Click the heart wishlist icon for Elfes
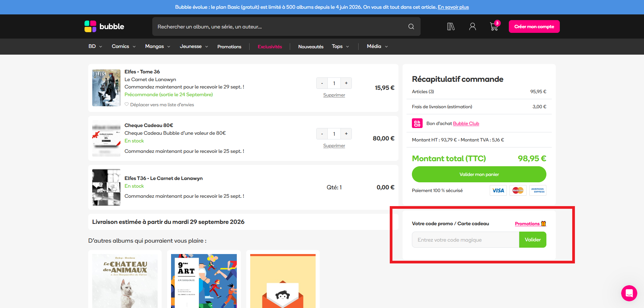644x308 pixels. [x=126, y=104]
